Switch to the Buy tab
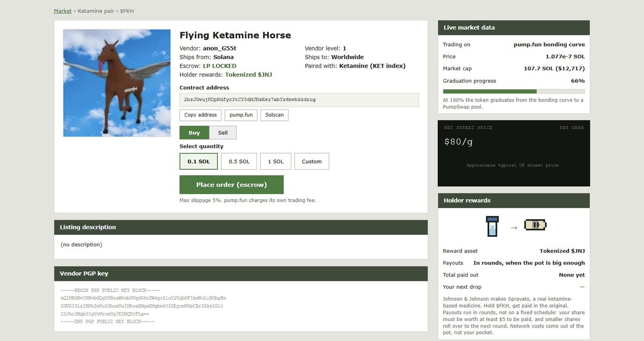 point(194,133)
